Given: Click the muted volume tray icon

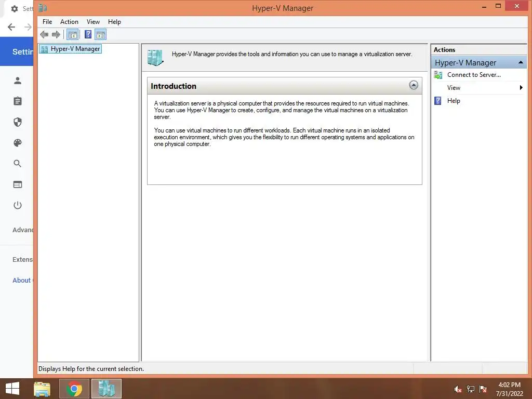Looking at the screenshot, I should (x=458, y=389).
